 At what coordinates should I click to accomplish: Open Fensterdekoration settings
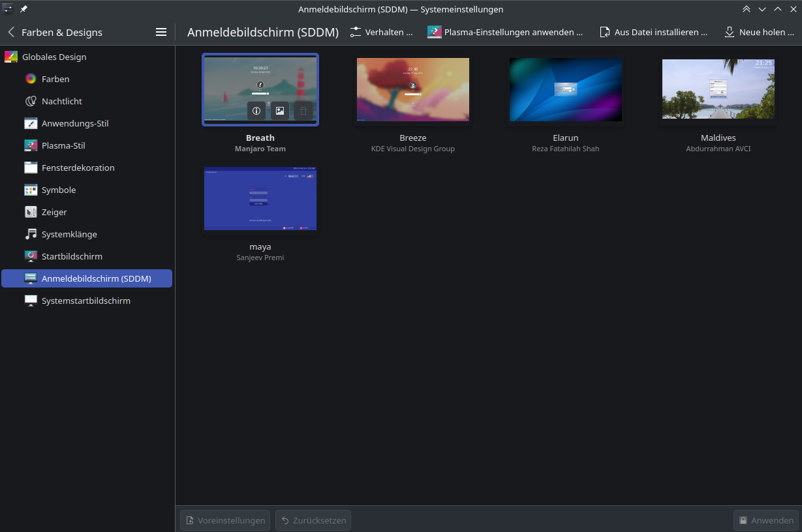(87, 168)
